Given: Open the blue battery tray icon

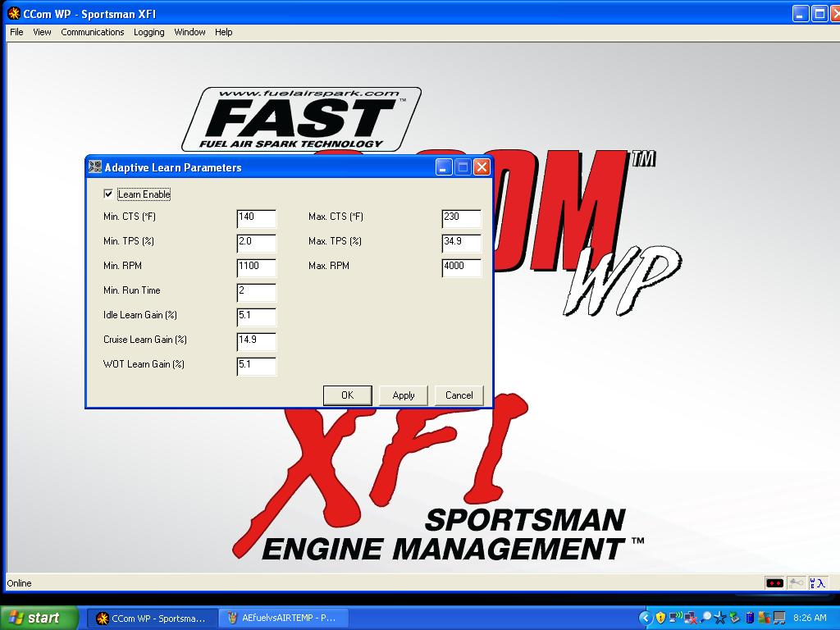Looking at the screenshot, I should [750, 618].
